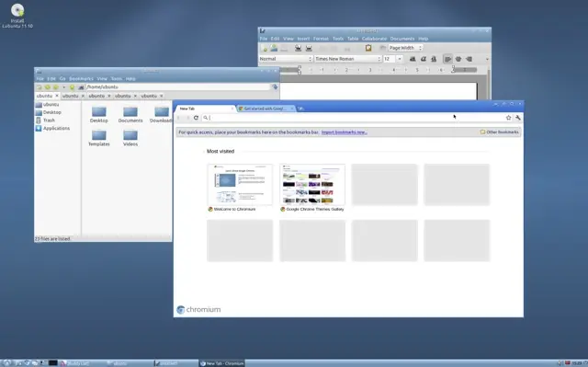
Task: Toggle the bookmark star in Chromium address bar
Action: click(508, 118)
